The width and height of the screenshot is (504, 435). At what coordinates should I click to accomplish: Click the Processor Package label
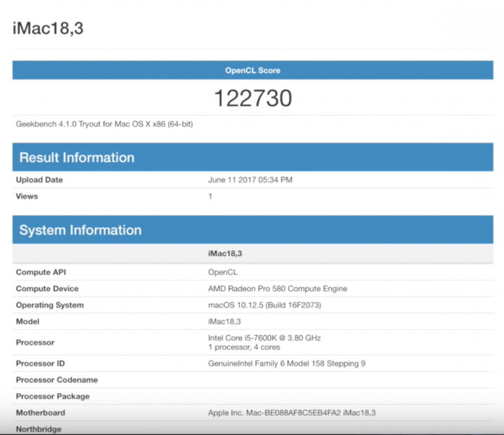(52, 396)
